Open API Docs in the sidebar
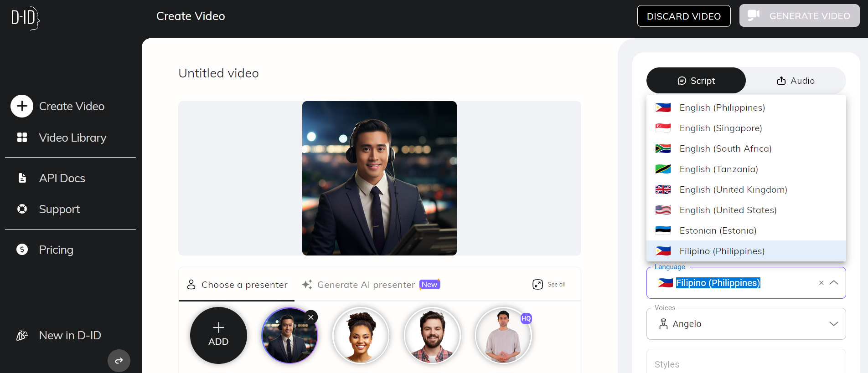This screenshot has height=373, width=868. (x=62, y=178)
